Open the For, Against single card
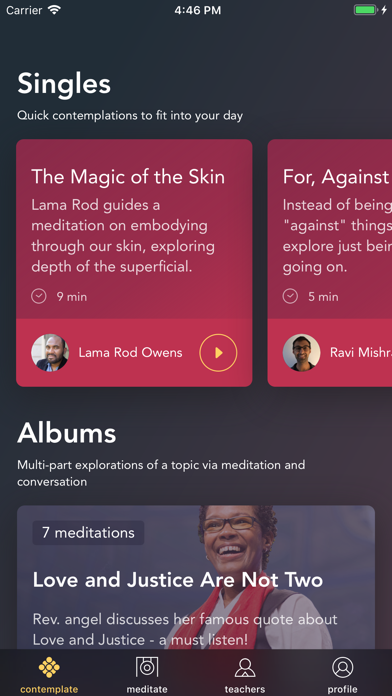392x696 pixels. click(330, 263)
